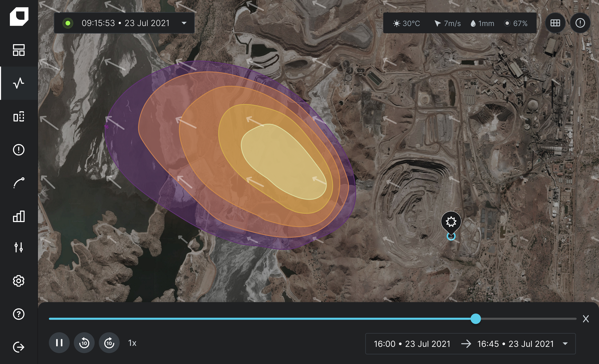Screen dimensions: 599x364
Task: Click the logout icon in sidebar
Action: point(19,347)
